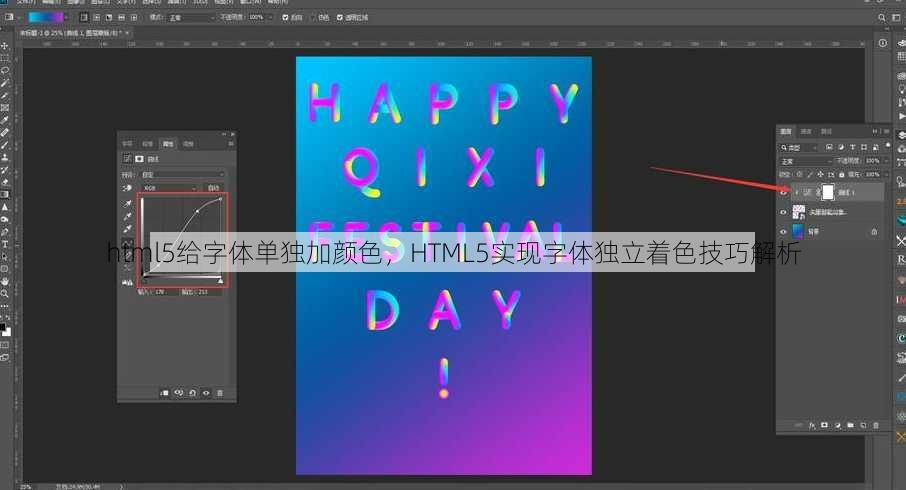Select the Hand tool

[5, 281]
